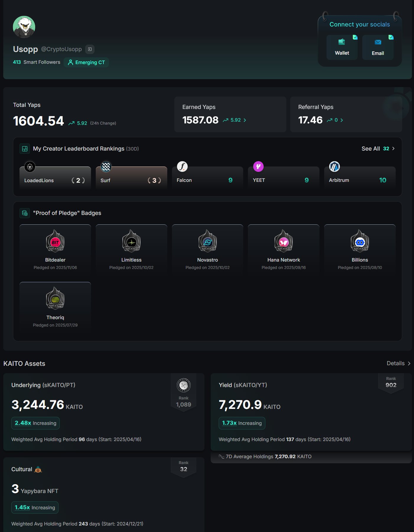Screen dimensions: 414x532
Task: Click the Limitless pledge badge icon
Action: 131,241
